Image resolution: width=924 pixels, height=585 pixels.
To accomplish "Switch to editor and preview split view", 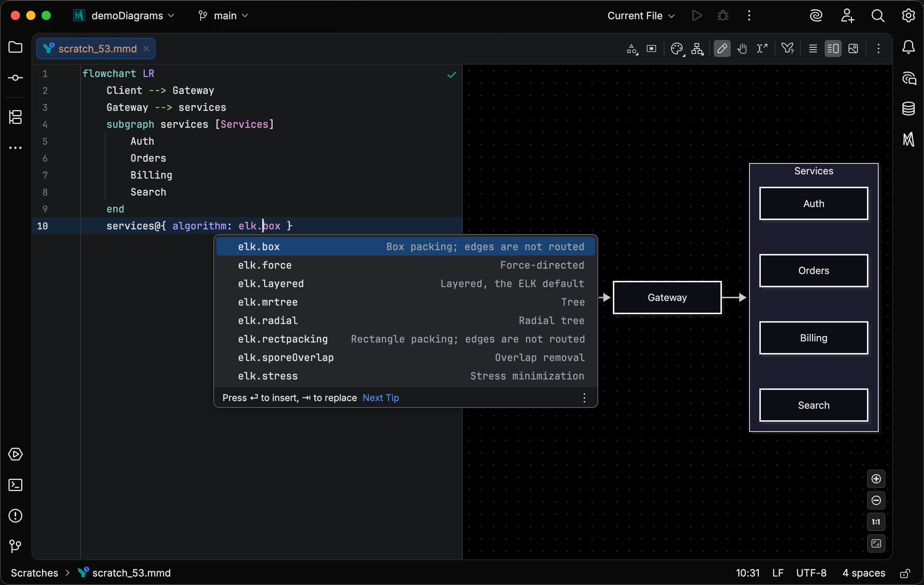I will [833, 49].
